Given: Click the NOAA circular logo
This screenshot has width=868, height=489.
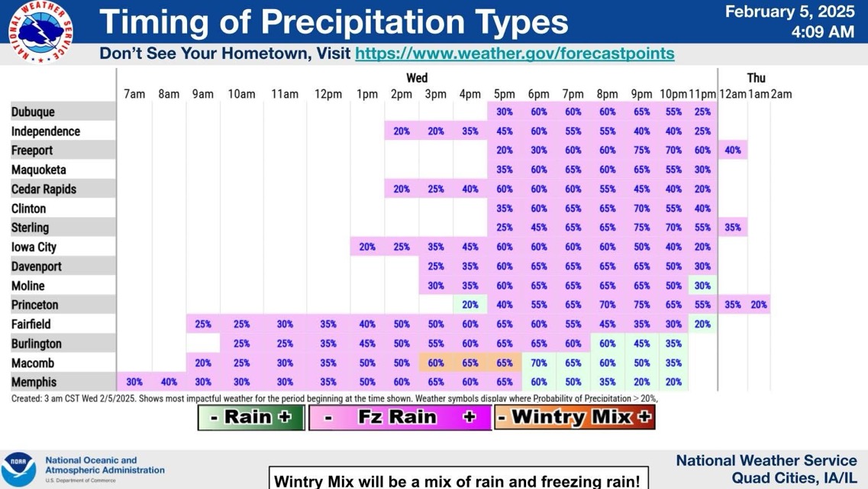Looking at the screenshot, I should (x=18, y=469).
